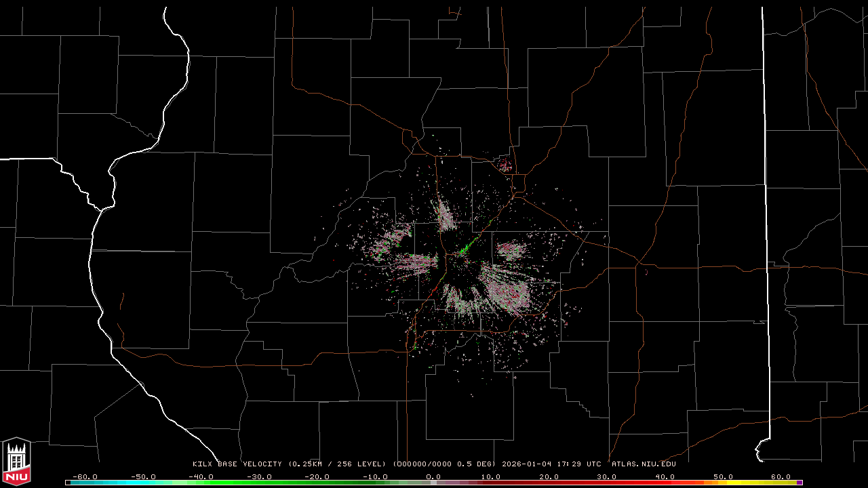Click the -20.0 color scale label
Viewport: 868px width, 488px height.
317,476
